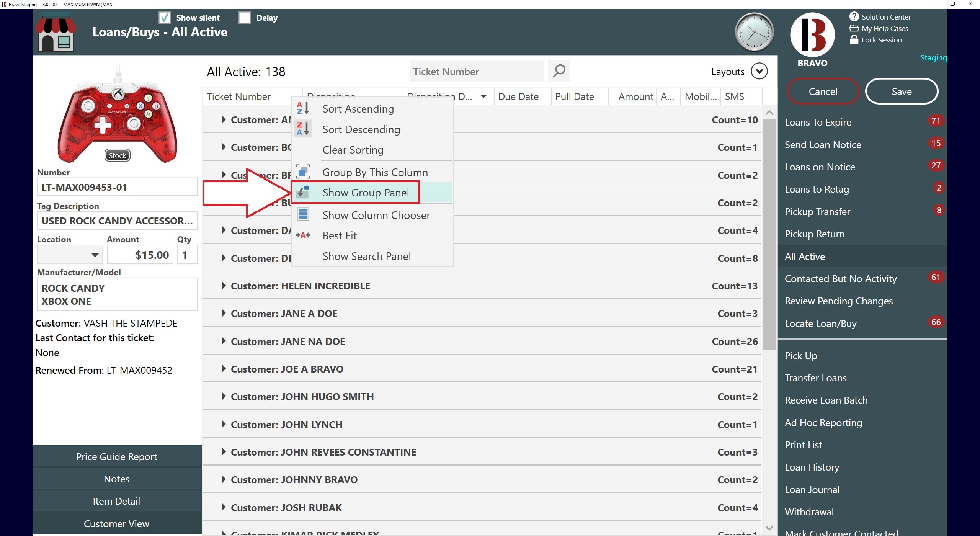Click the Due Date column header

click(522, 96)
